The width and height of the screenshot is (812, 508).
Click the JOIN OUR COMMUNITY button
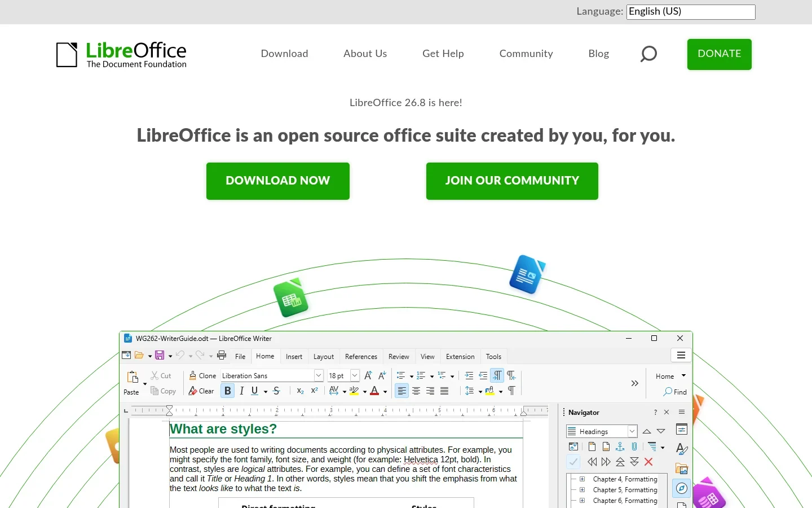(512, 181)
